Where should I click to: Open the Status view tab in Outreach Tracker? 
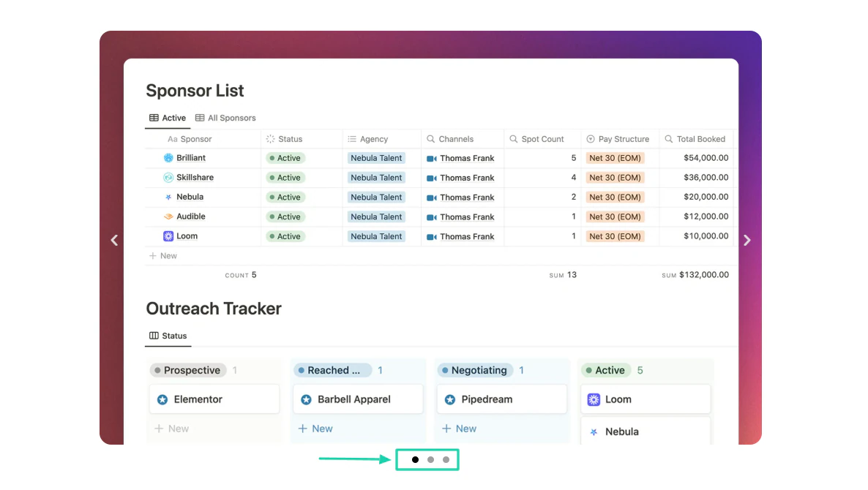168,336
